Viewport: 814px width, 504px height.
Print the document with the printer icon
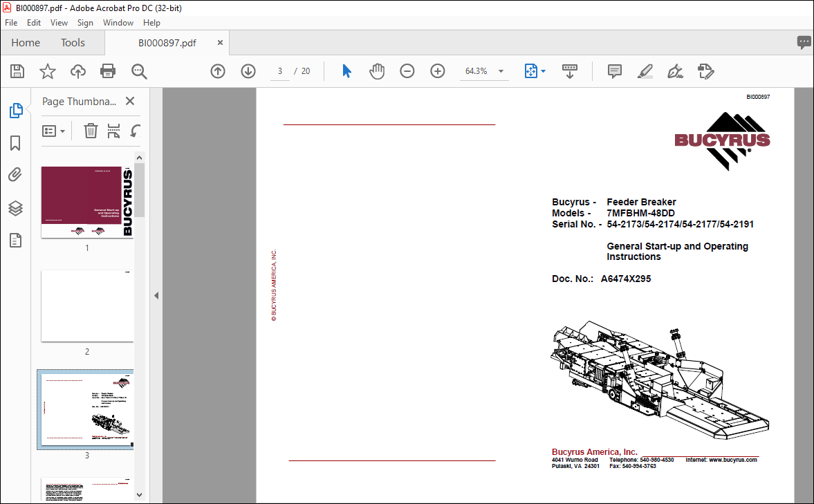(x=108, y=71)
